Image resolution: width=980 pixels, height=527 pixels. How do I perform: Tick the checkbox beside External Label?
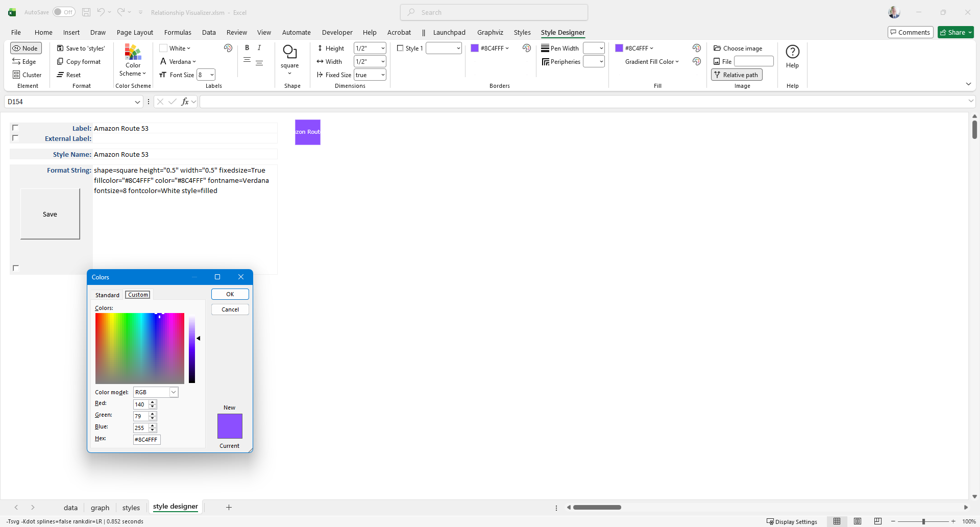(x=15, y=138)
